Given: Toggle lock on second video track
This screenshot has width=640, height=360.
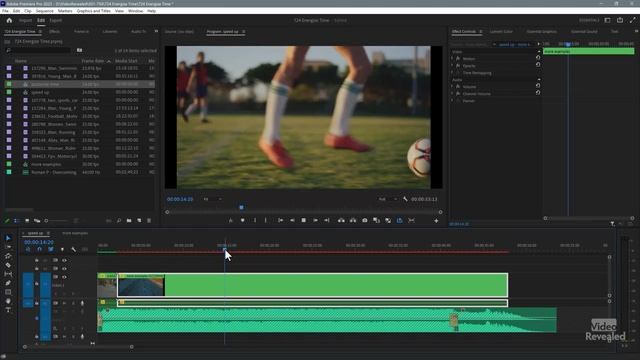Looking at the screenshot, I should coord(37,269).
